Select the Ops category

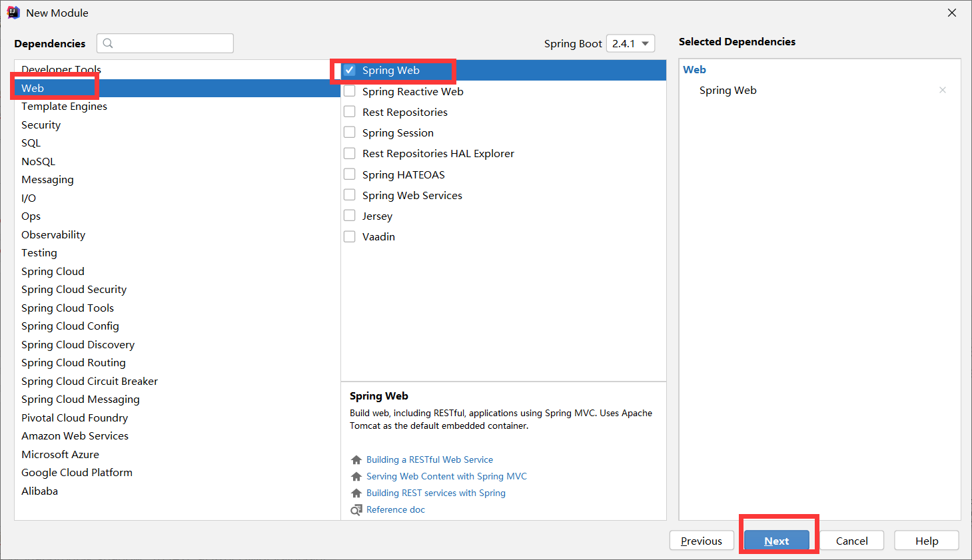point(177,216)
